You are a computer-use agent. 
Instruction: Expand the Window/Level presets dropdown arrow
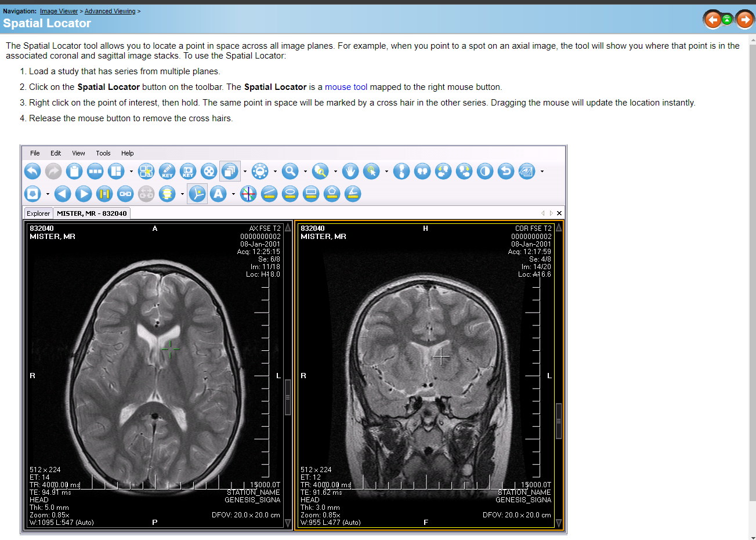tap(275, 171)
